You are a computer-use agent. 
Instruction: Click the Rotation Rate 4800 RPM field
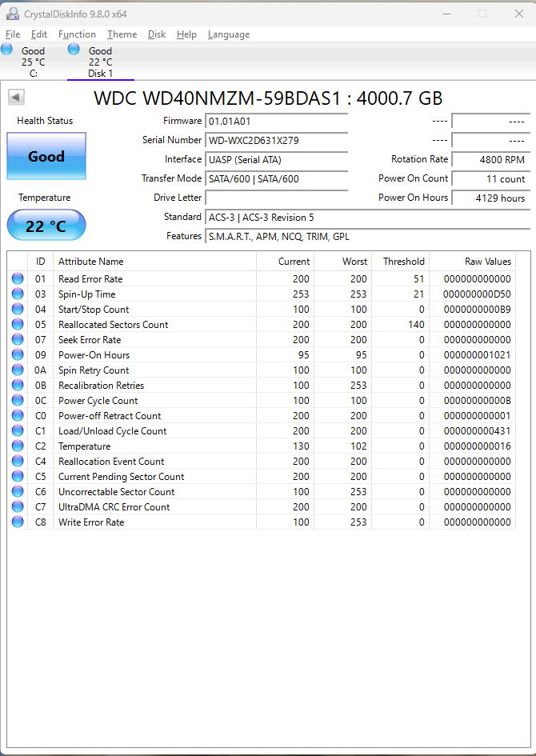490,159
